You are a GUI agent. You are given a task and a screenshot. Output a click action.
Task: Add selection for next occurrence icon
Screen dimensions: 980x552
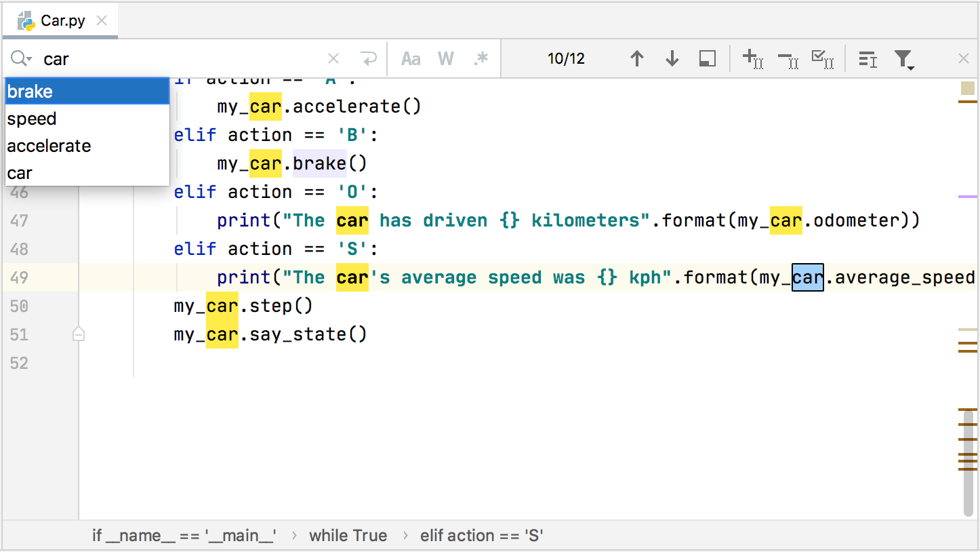[x=753, y=59]
